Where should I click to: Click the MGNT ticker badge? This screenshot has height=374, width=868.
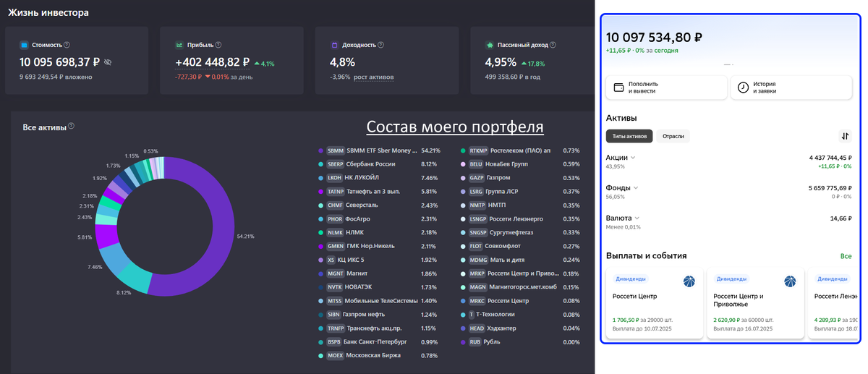pos(335,273)
